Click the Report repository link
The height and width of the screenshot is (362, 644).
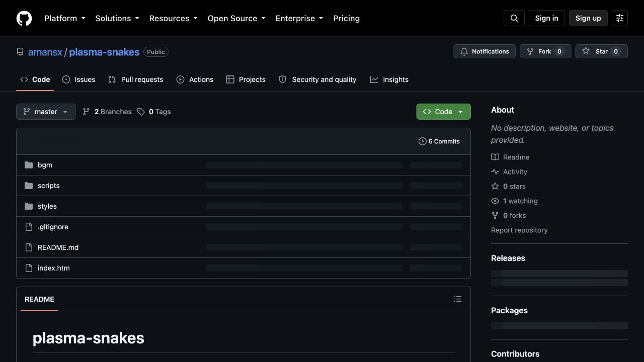(x=519, y=230)
